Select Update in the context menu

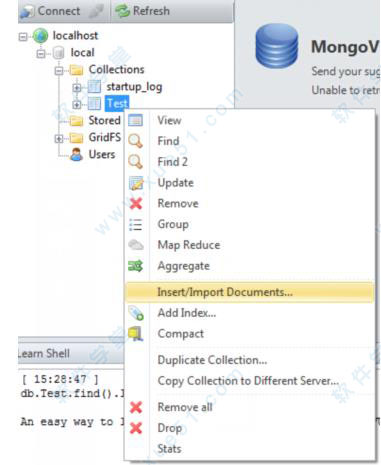[249, 183]
